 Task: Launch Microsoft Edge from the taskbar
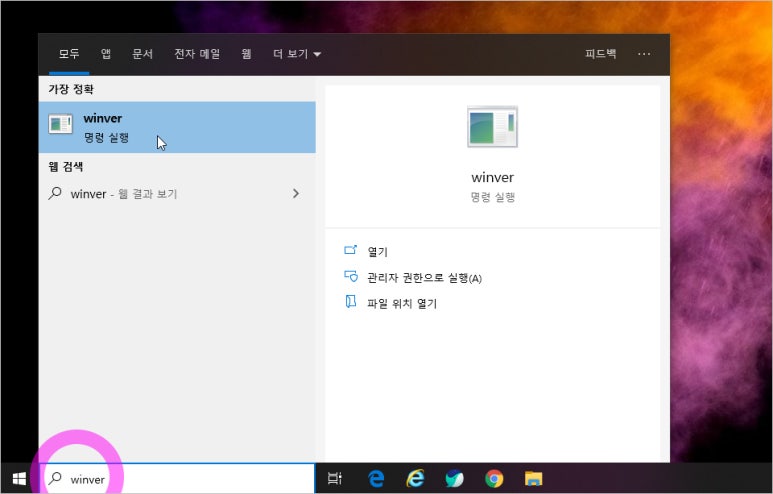[376, 479]
